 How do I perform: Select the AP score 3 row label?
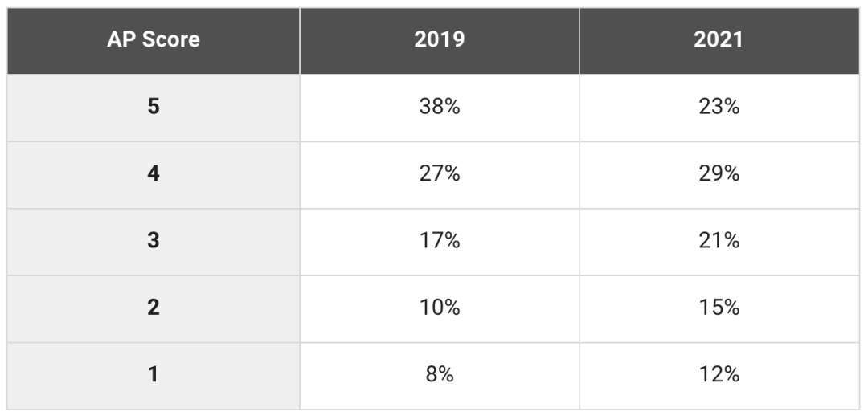click(x=154, y=241)
